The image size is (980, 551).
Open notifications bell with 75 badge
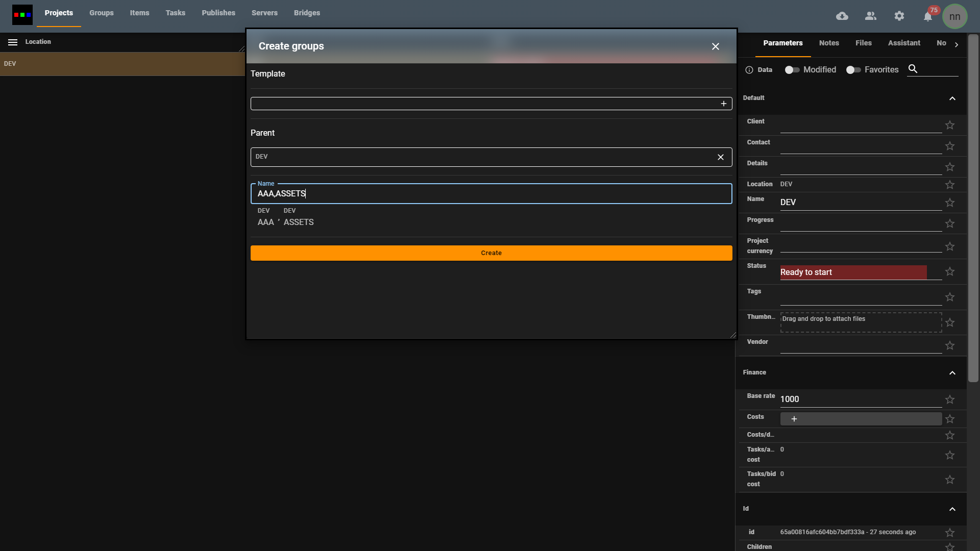(x=928, y=16)
